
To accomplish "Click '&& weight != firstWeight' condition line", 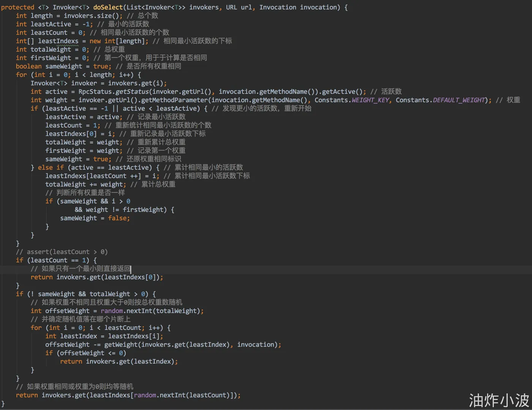I will (x=125, y=210).
